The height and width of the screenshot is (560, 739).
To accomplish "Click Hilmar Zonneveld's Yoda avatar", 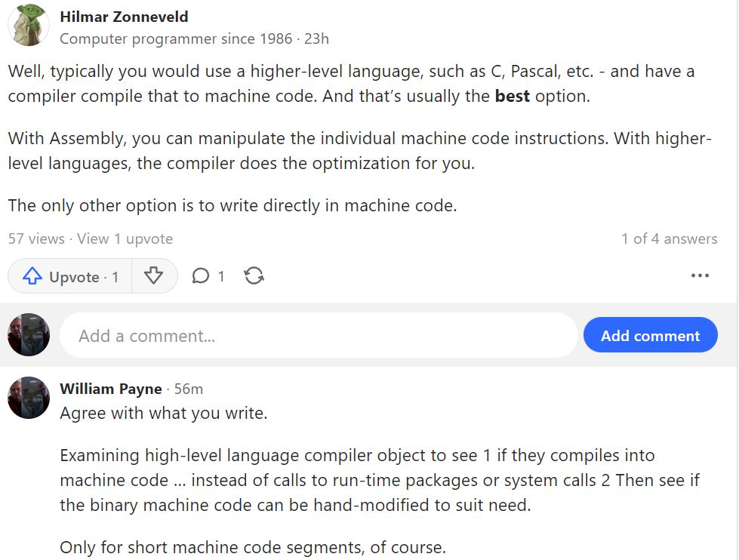I will pos(29,25).
